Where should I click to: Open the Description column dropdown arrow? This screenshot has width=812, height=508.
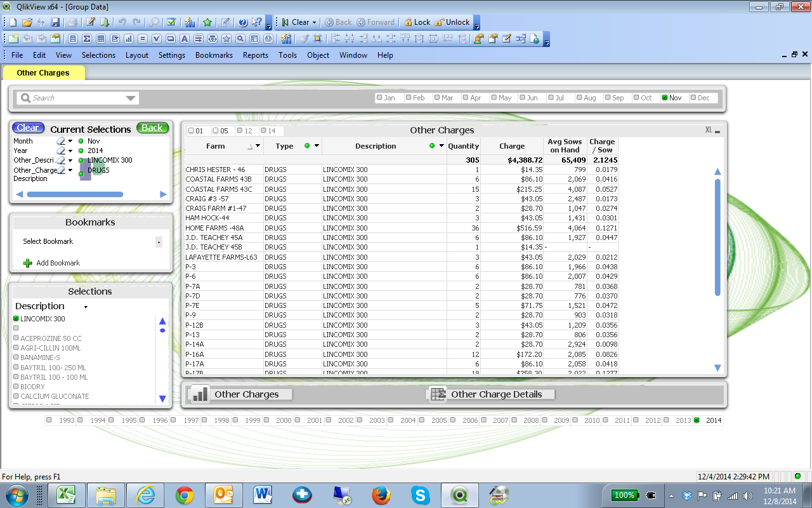click(442, 146)
